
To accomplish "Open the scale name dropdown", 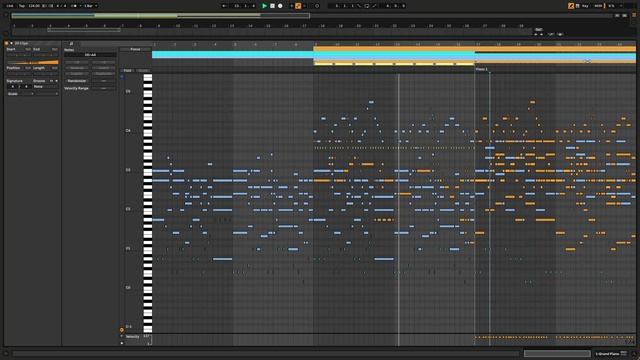I will point(46,94).
